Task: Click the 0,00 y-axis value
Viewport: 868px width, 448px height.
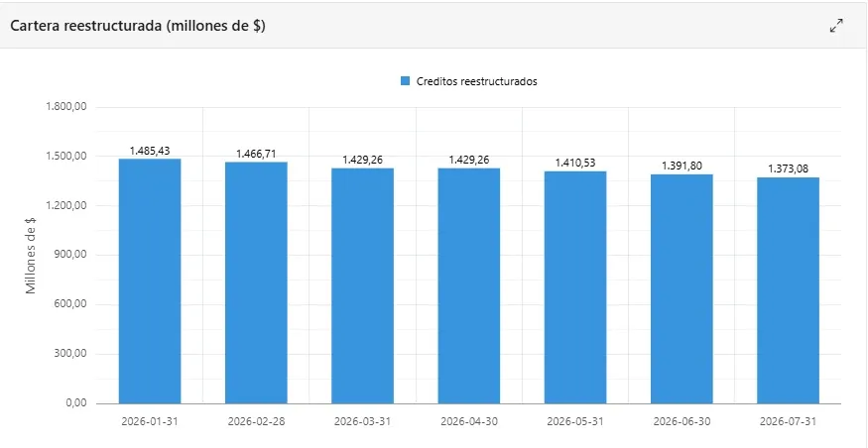Action: pyautogui.click(x=76, y=403)
